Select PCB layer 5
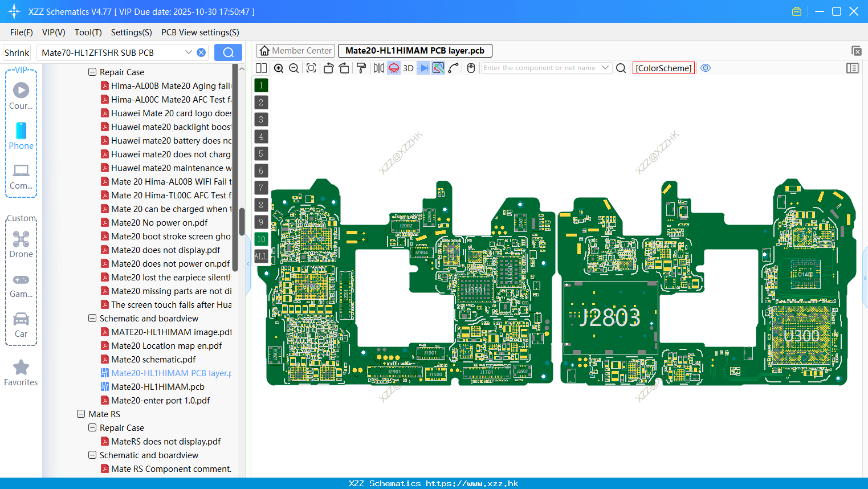 [x=261, y=154]
